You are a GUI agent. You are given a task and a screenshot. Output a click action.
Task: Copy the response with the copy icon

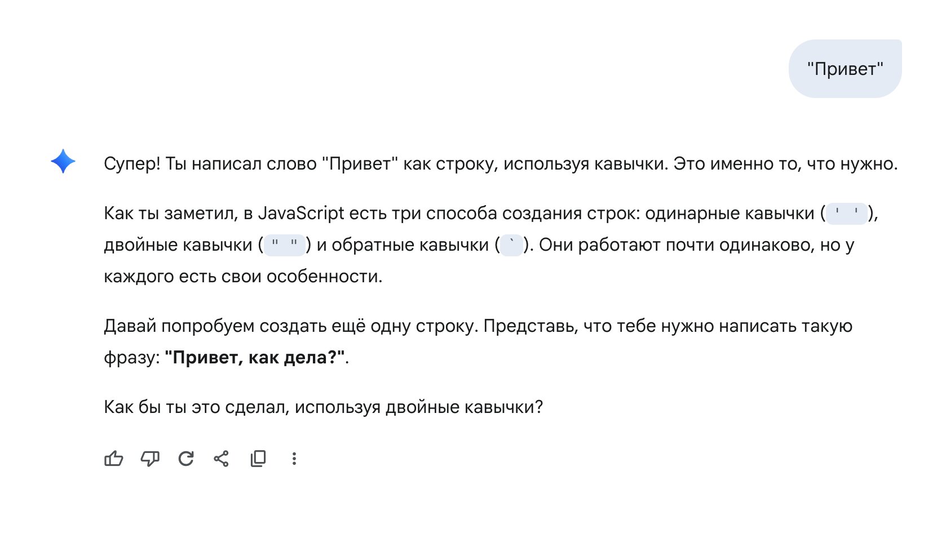[258, 459]
